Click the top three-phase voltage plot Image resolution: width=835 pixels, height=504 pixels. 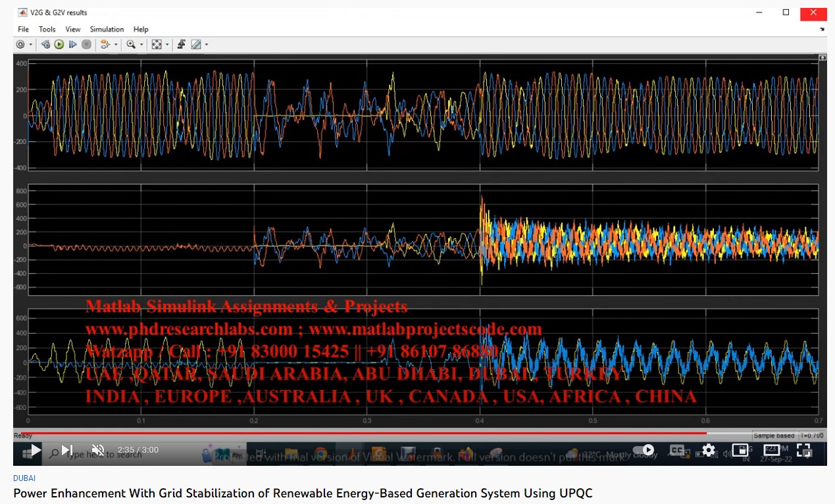423,116
